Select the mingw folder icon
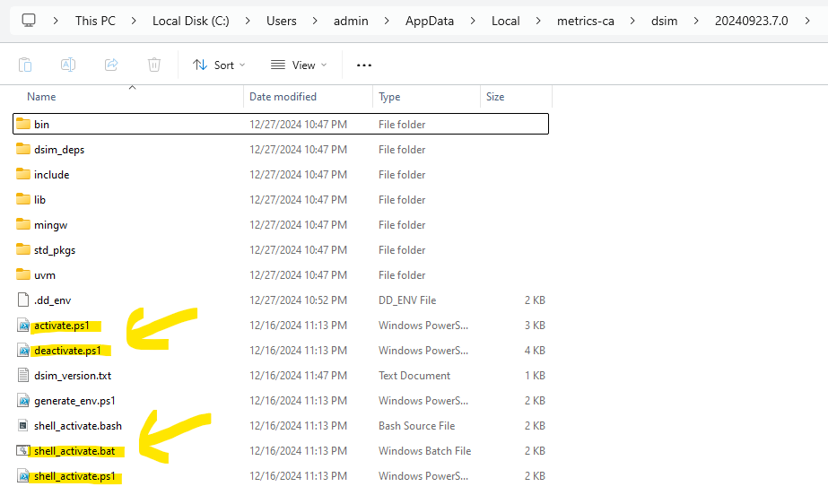828x504 pixels. [x=23, y=225]
